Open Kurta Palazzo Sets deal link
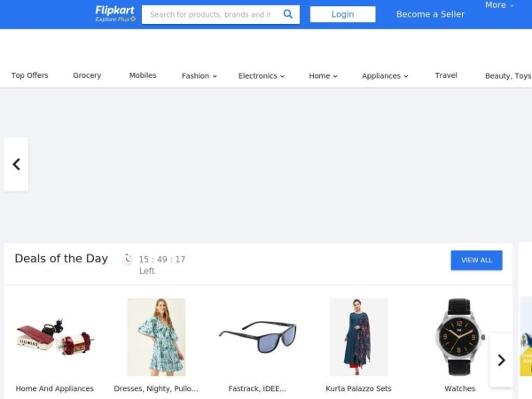The image size is (532, 399). tap(358, 388)
